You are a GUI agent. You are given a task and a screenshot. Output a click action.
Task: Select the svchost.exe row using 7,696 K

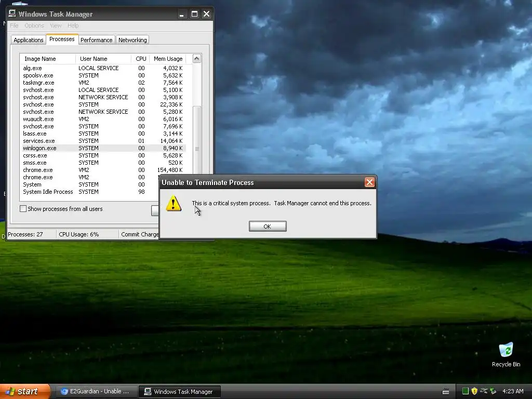click(103, 126)
